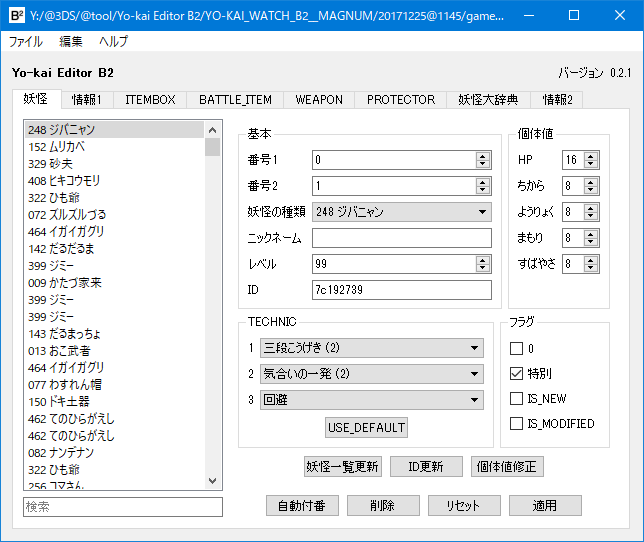Image resolution: width=644 pixels, height=542 pixels.
Task: Switch to the WEAPON tab
Action: coord(319,100)
